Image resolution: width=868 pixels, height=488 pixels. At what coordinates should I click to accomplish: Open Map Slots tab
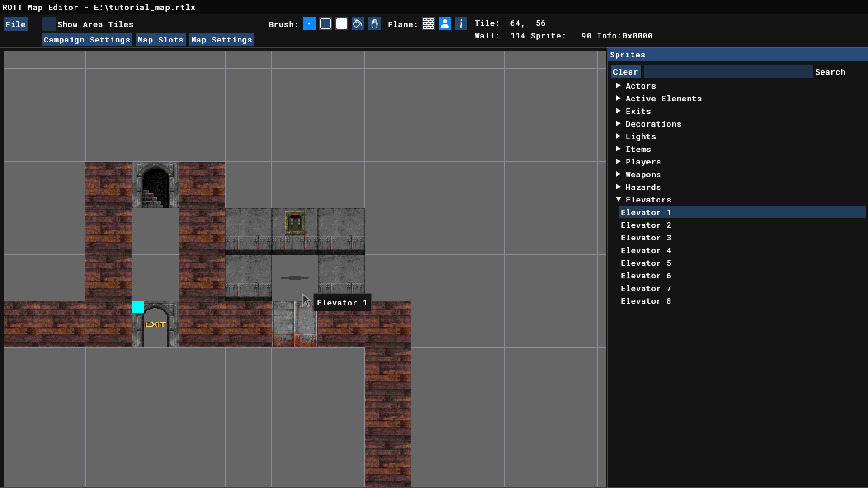[x=160, y=40]
